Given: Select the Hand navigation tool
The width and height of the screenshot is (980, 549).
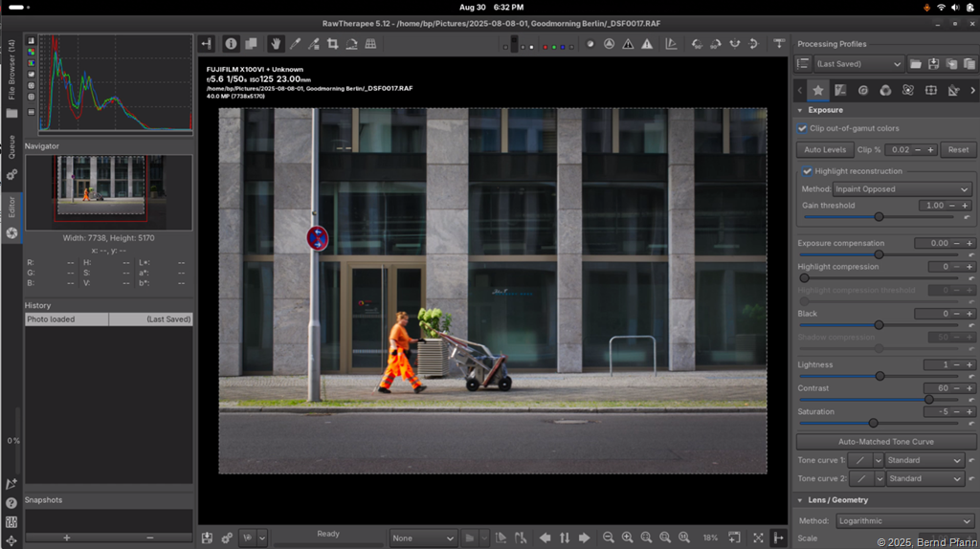Looking at the screenshot, I should point(276,44).
